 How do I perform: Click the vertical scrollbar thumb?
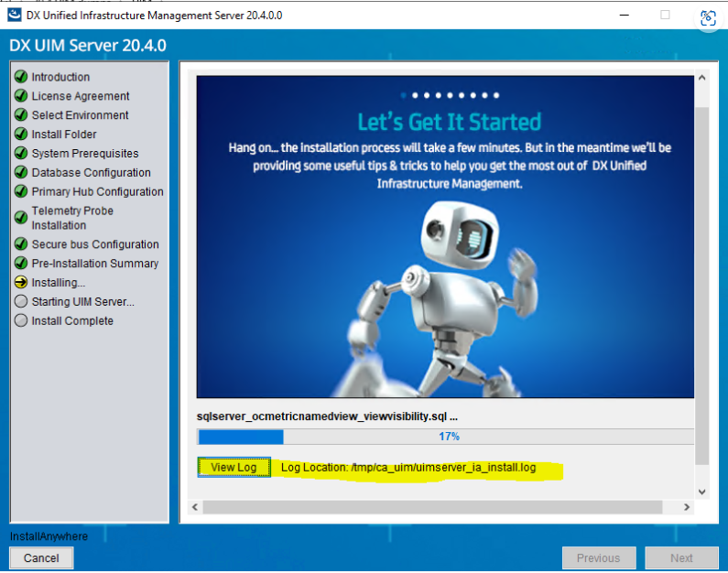pyautogui.click(x=702, y=286)
